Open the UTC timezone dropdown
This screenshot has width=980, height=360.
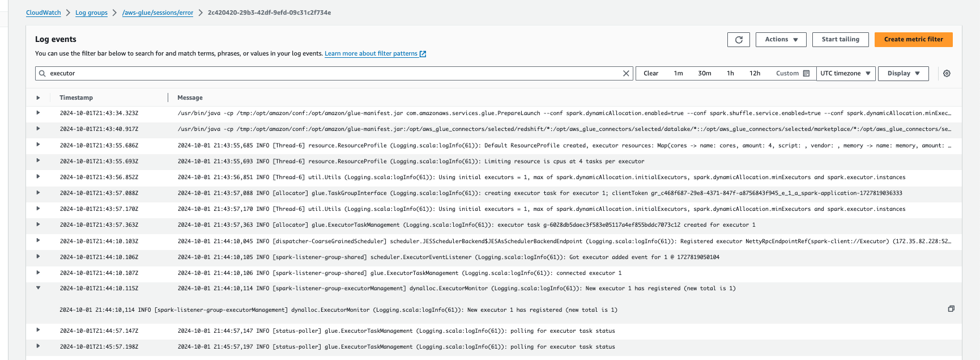point(845,74)
